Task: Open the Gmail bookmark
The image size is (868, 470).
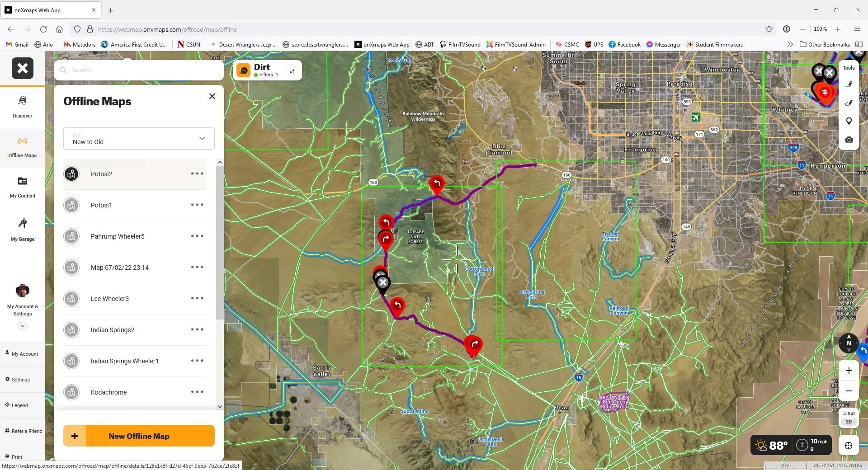Action: pyautogui.click(x=17, y=44)
